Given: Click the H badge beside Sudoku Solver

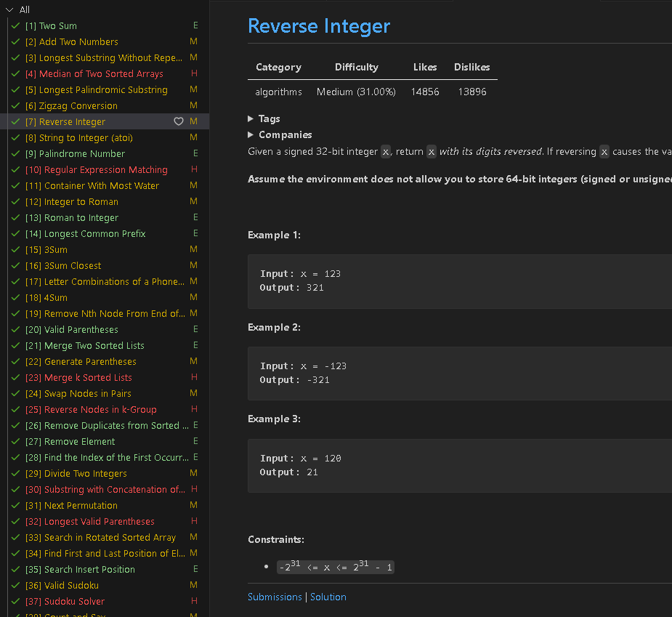Looking at the screenshot, I should point(194,602).
